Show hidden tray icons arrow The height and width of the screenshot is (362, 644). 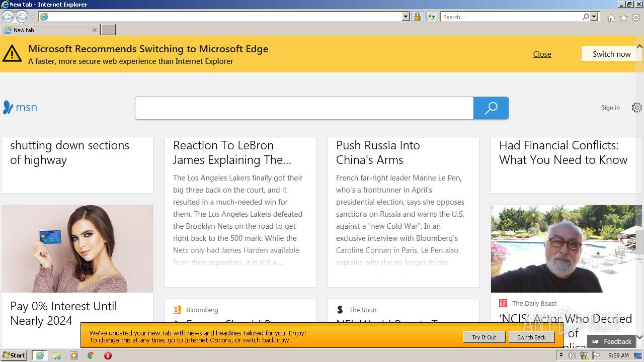[561, 355]
